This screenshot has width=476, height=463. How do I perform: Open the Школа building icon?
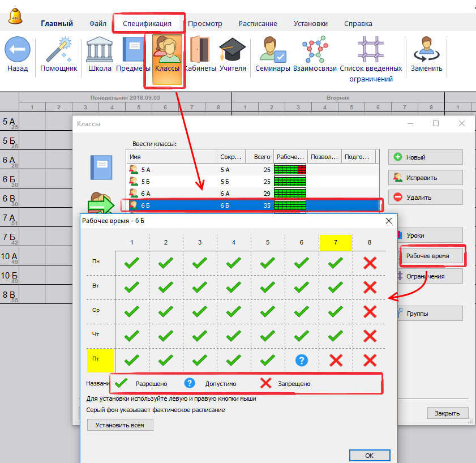pos(100,50)
